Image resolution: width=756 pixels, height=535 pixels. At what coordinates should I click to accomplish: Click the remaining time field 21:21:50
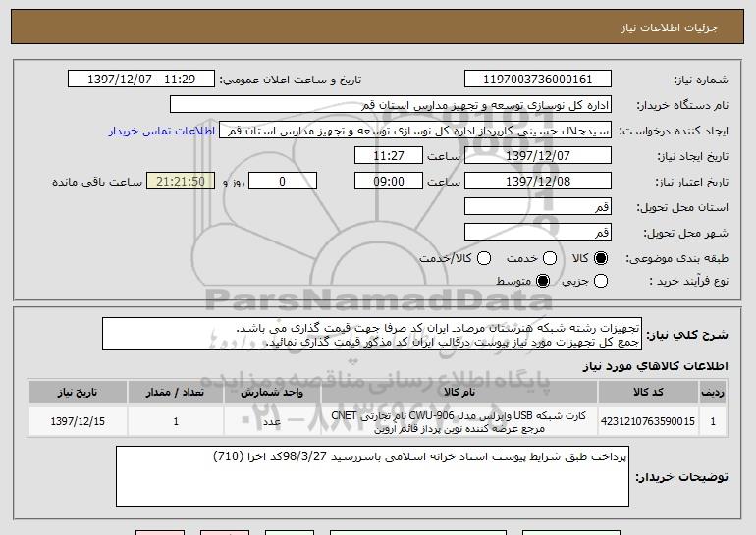(181, 182)
